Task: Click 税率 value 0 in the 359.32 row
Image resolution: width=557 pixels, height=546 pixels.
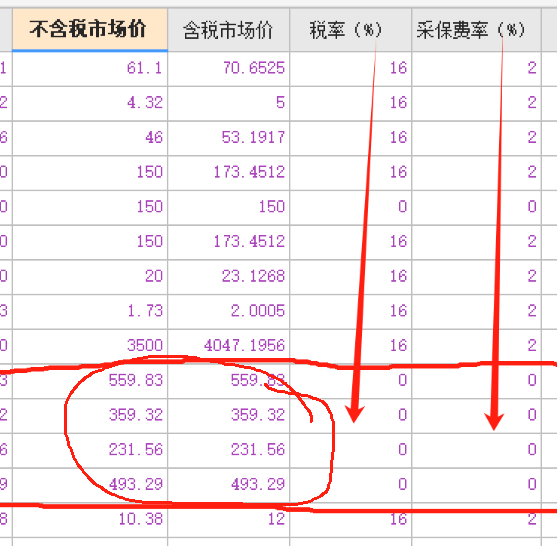Action: 351,415
